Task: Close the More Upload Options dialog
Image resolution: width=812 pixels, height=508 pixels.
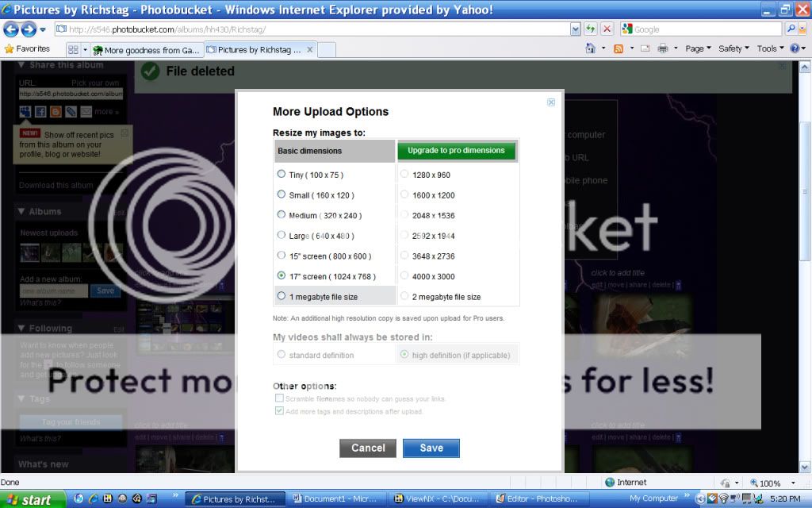Action: [551, 102]
